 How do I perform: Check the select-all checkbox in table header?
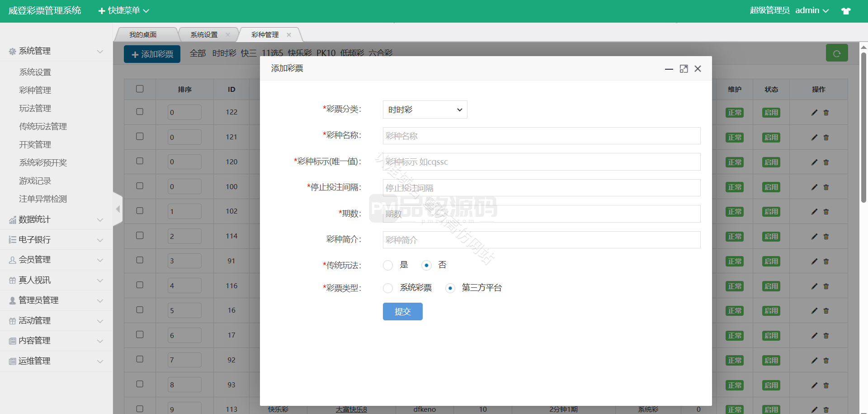click(x=140, y=89)
